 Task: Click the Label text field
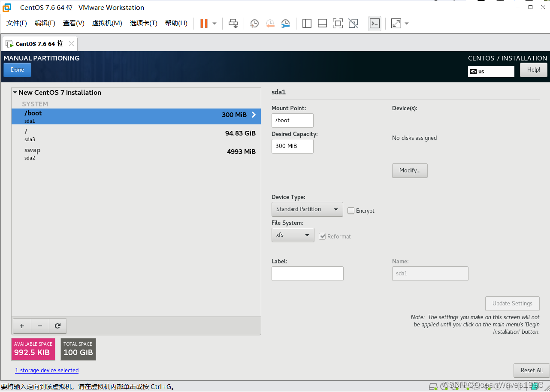308,274
